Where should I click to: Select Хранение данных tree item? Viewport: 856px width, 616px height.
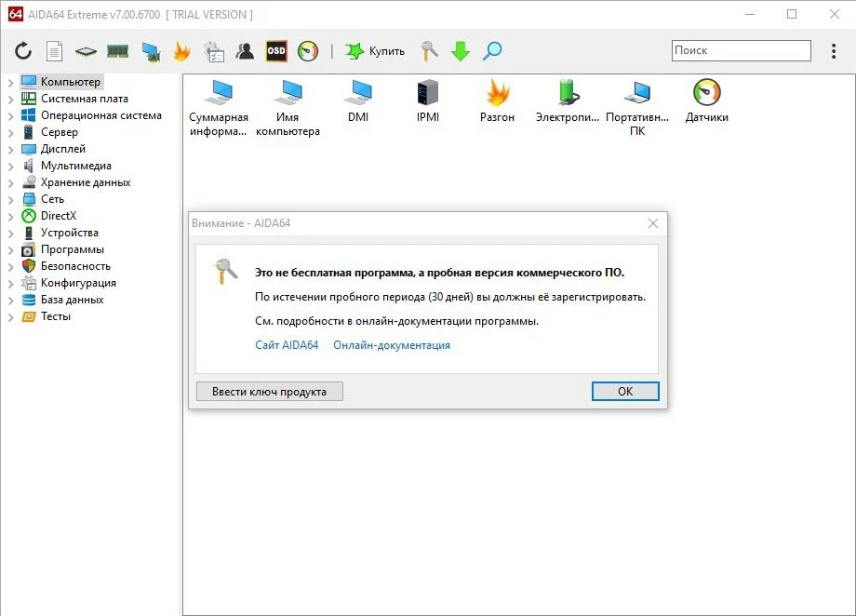(x=86, y=182)
